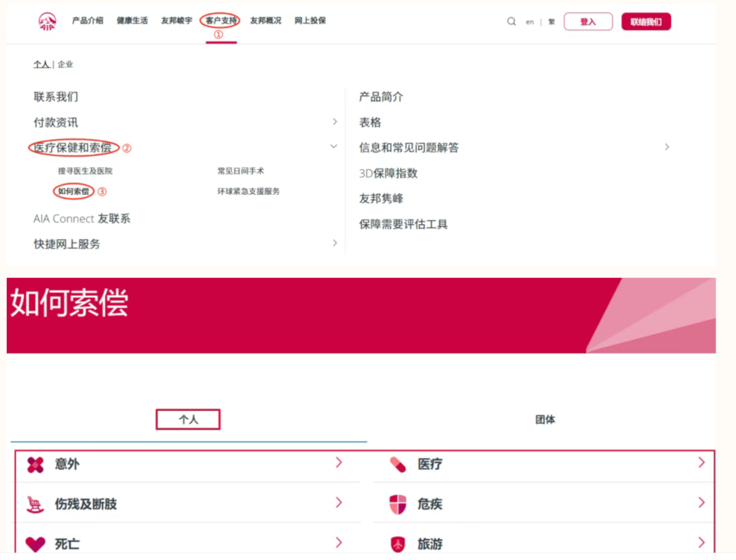Click the 死亡 heart icon
This screenshot has width=736, height=560.
tap(35, 544)
